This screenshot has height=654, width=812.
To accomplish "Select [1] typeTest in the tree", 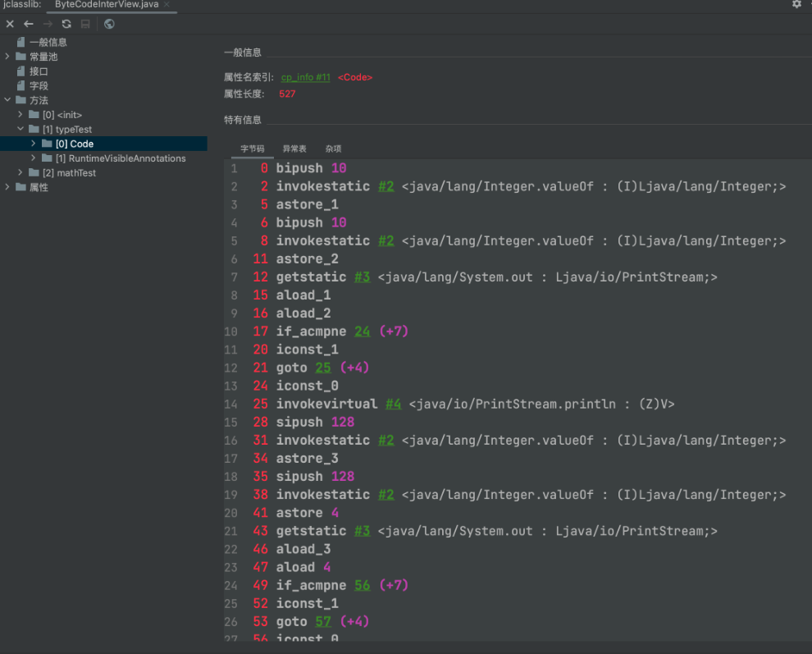I will [67, 129].
